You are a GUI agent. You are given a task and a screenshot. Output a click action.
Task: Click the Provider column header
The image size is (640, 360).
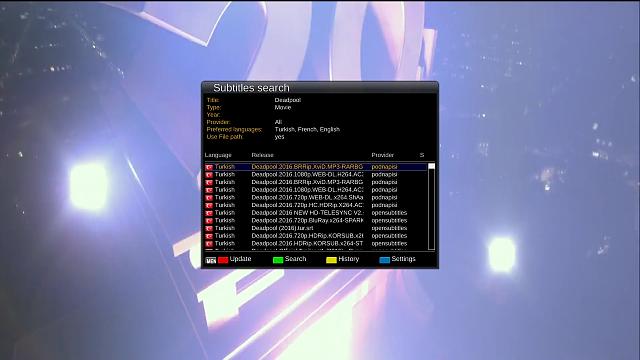[x=382, y=155]
